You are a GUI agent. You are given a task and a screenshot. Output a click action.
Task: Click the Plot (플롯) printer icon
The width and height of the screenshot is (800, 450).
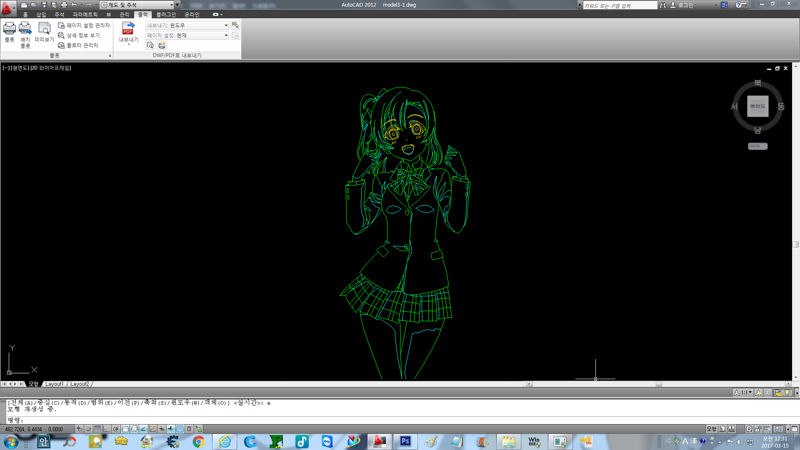9,29
